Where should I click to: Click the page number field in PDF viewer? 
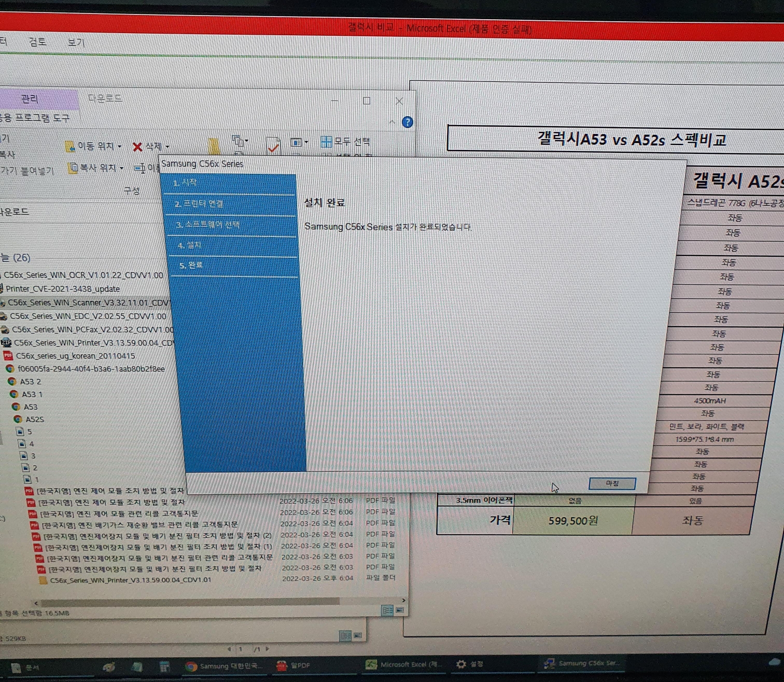click(241, 649)
